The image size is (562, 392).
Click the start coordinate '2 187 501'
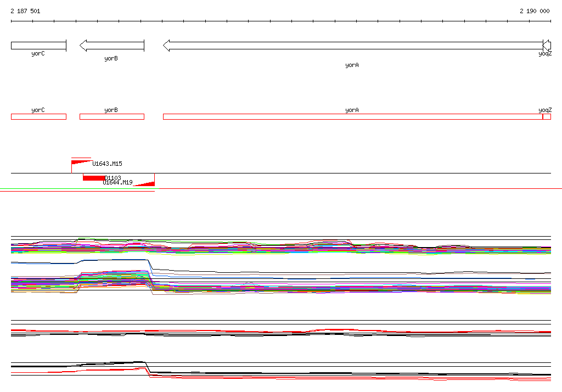point(25,11)
